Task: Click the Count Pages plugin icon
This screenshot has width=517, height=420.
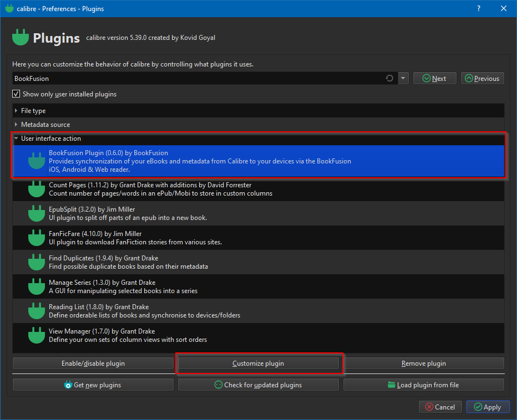Action: (37, 189)
